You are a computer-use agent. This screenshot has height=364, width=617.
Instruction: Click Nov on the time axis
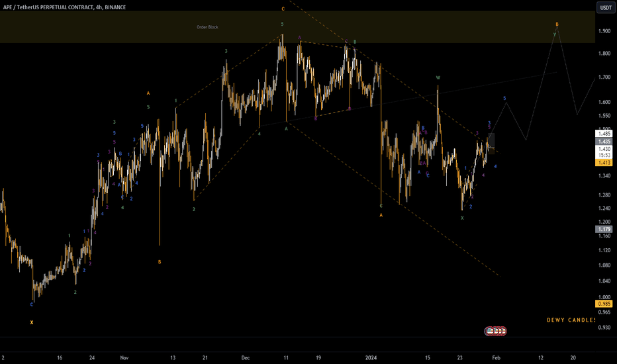[124, 357]
